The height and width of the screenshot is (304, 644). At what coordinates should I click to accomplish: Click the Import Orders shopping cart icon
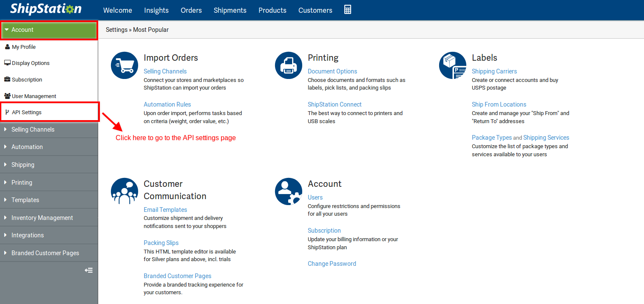tap(124, 65)
